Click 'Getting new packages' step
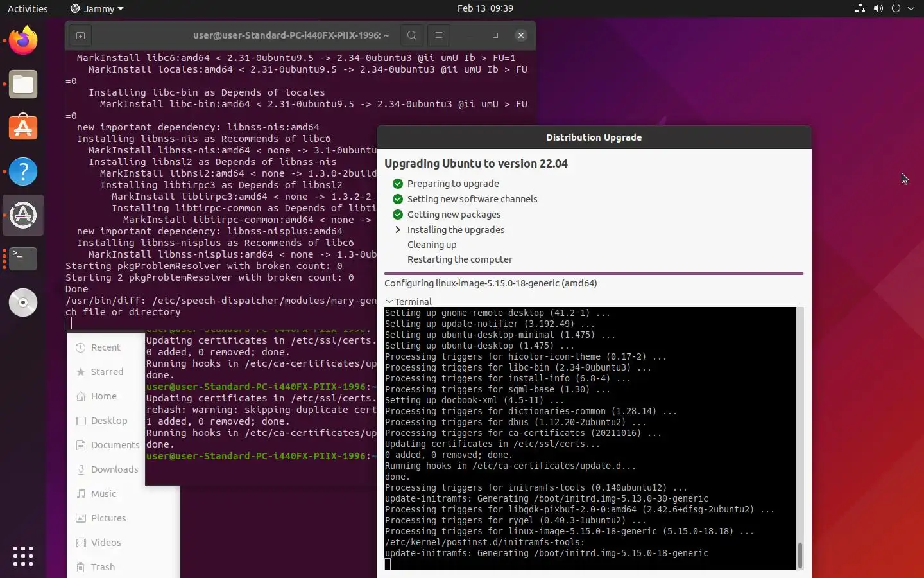Viewport: 924px width, 578px height. 454,215
